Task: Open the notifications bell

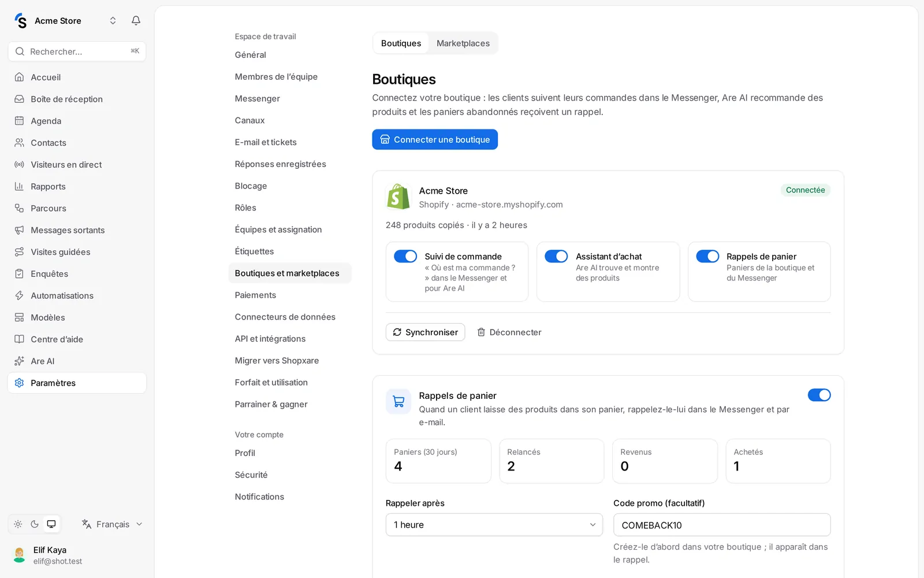Action: click(x=136, y=21)
